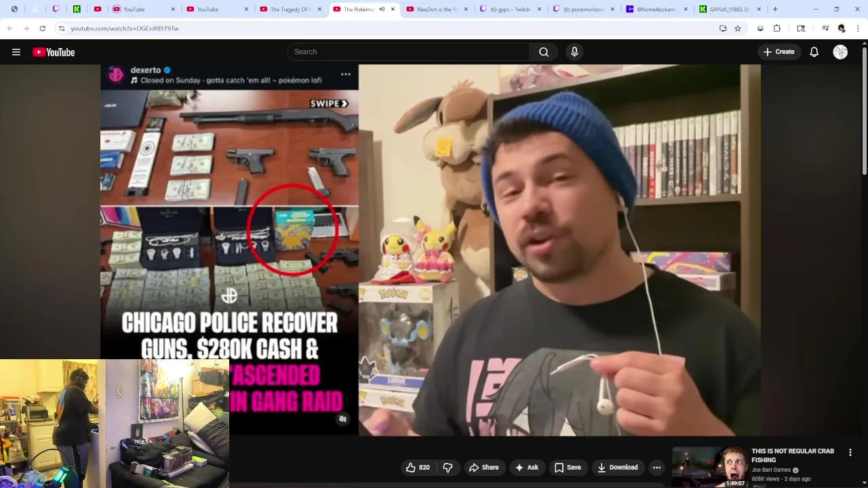Open more actions below the video

(x=656, y=467)
